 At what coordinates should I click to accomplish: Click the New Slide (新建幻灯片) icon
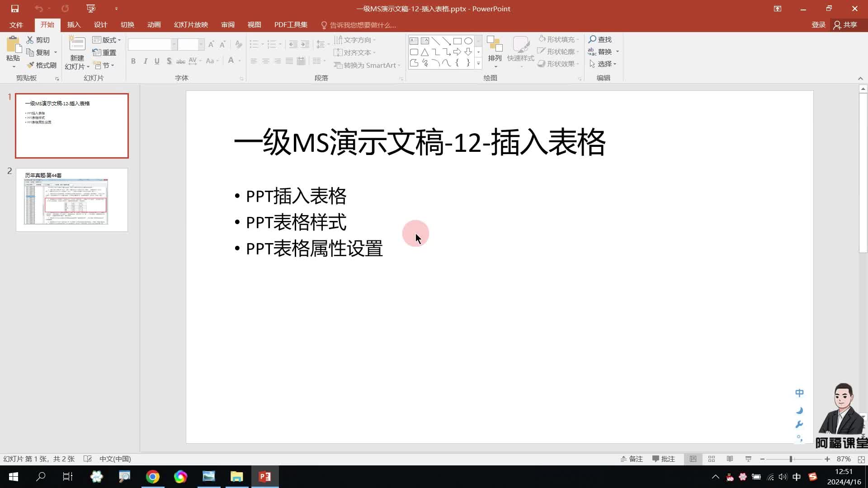77,44
